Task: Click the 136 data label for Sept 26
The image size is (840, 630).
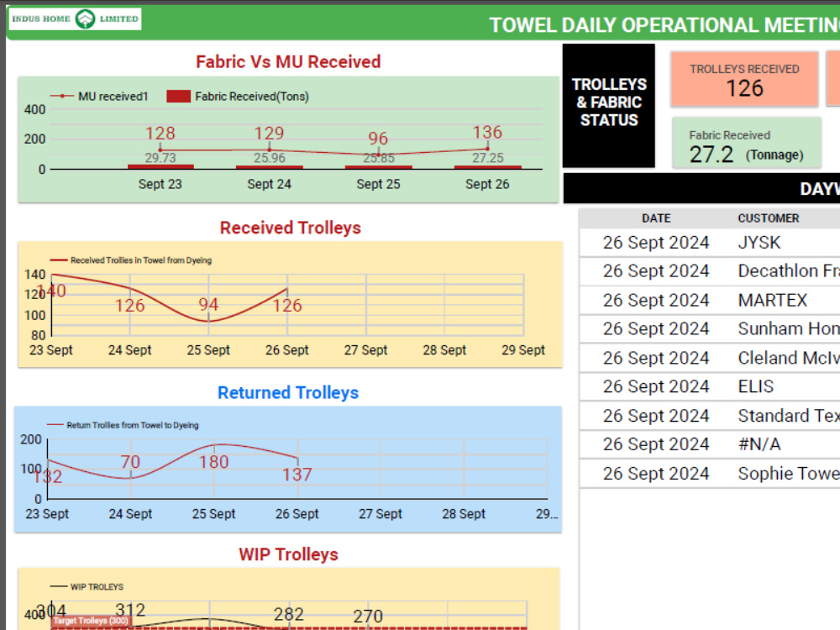Action: [x=487, y=132]
